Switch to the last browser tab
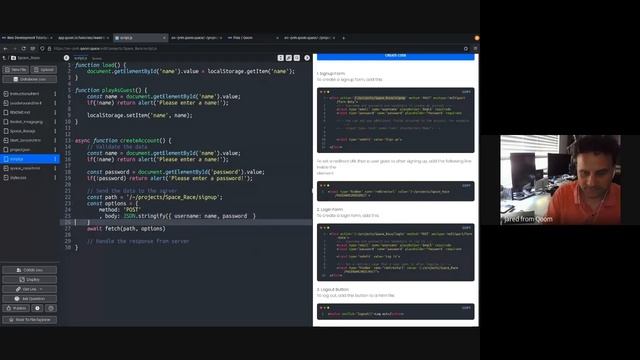640x360 pixels. 309,38
